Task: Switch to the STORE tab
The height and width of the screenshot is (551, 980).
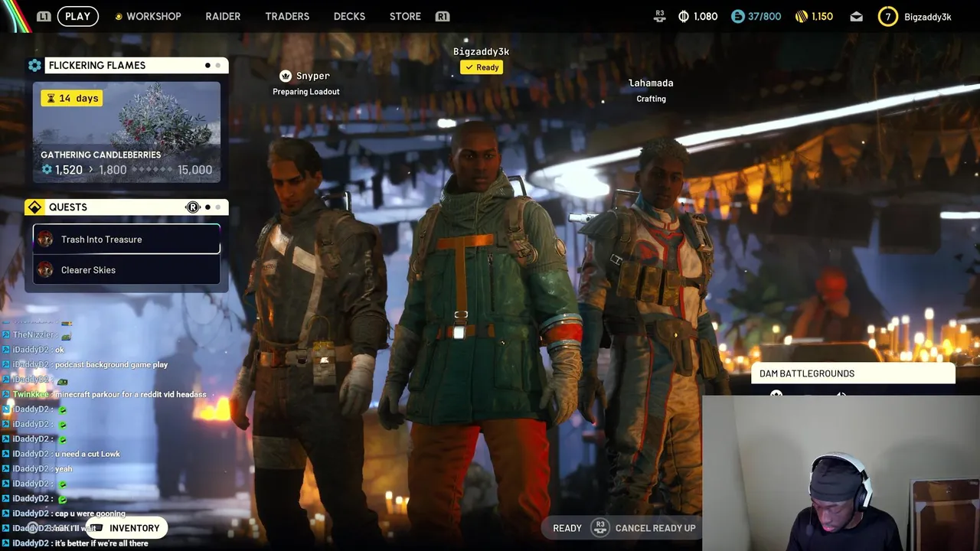Action: [405, 16]
